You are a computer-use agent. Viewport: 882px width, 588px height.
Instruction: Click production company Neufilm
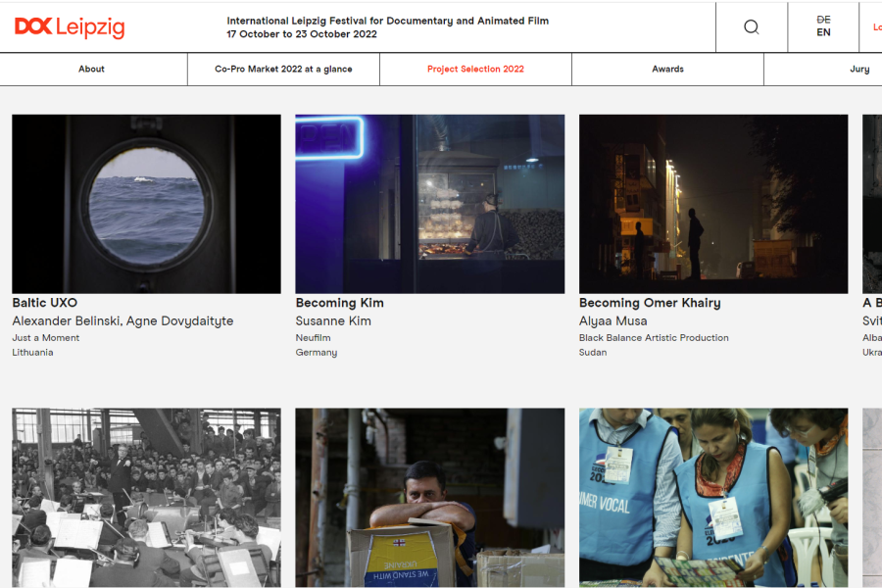point(314,337)
